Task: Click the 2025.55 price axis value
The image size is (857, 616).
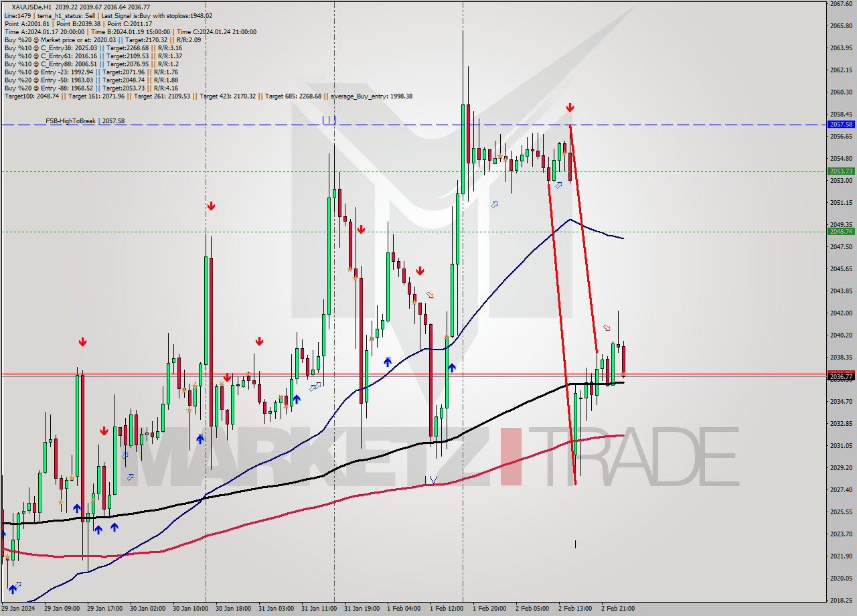Action: pos(840,512)
